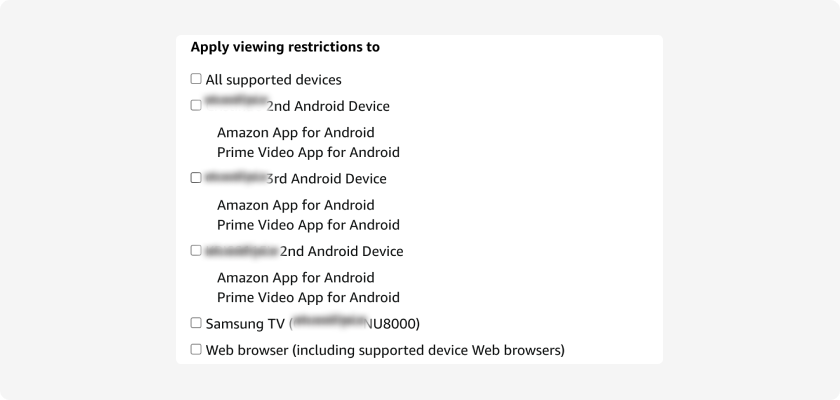
Task: Click the Samsung TV label text
Action: [x=245, y=324]
